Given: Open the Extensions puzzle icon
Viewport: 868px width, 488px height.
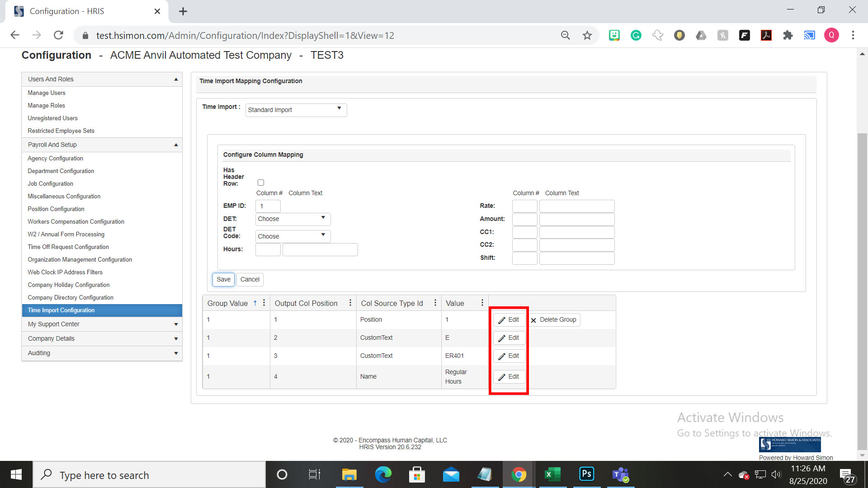Looking at the screenshot, I should 788,35.
